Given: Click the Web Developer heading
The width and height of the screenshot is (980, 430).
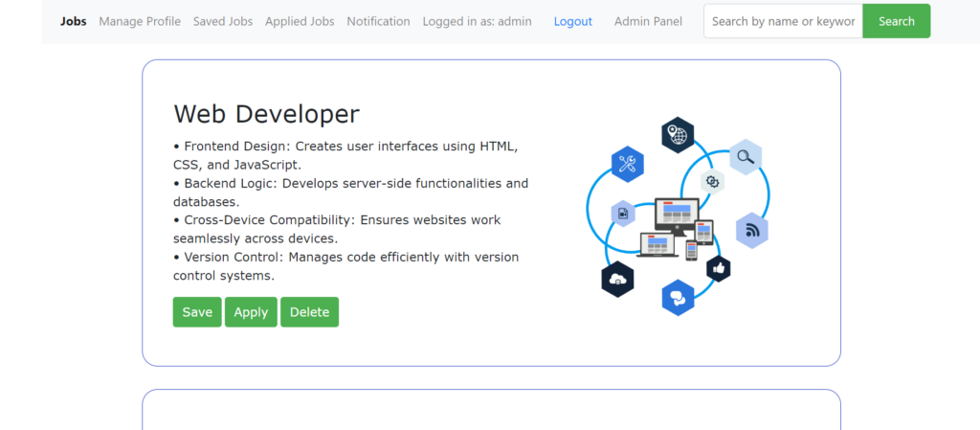Looking at the screenshot, I should click(266, 114).
